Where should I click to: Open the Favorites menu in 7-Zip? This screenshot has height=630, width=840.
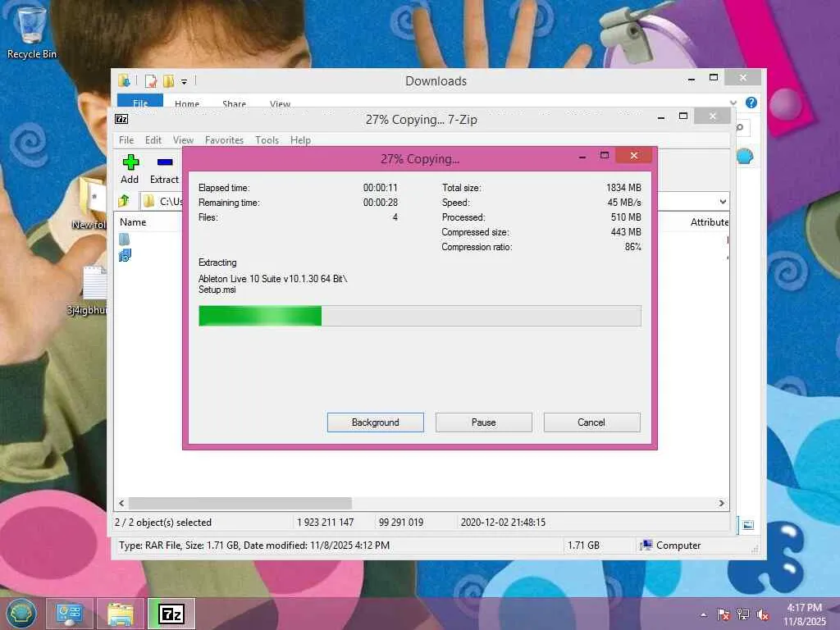(x=224, y=139)
